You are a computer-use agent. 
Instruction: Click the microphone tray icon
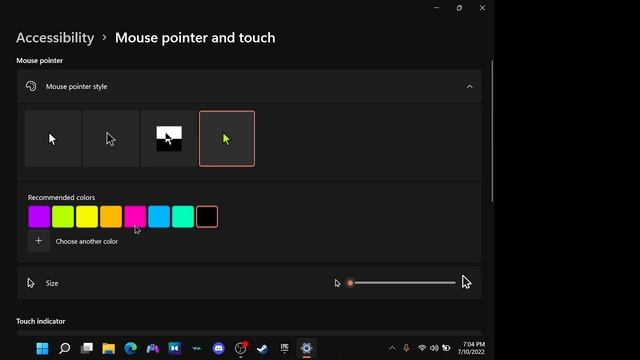[406, 348]
